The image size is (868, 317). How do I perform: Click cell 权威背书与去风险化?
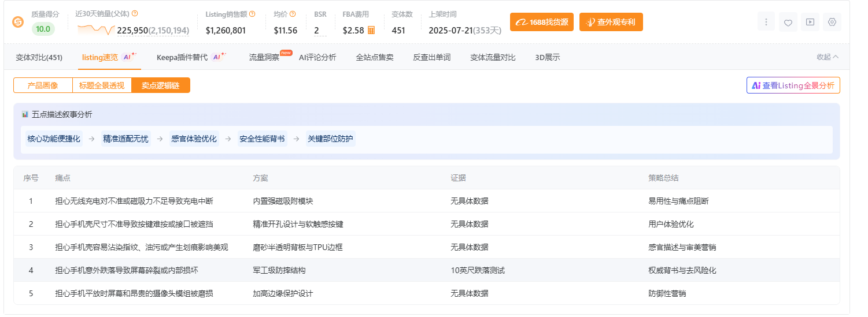(682, 270)
